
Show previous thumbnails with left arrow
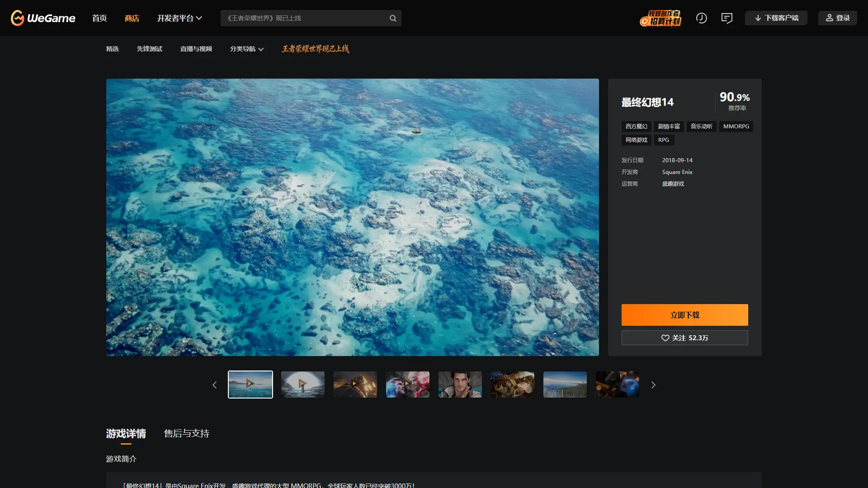(215, 385)
